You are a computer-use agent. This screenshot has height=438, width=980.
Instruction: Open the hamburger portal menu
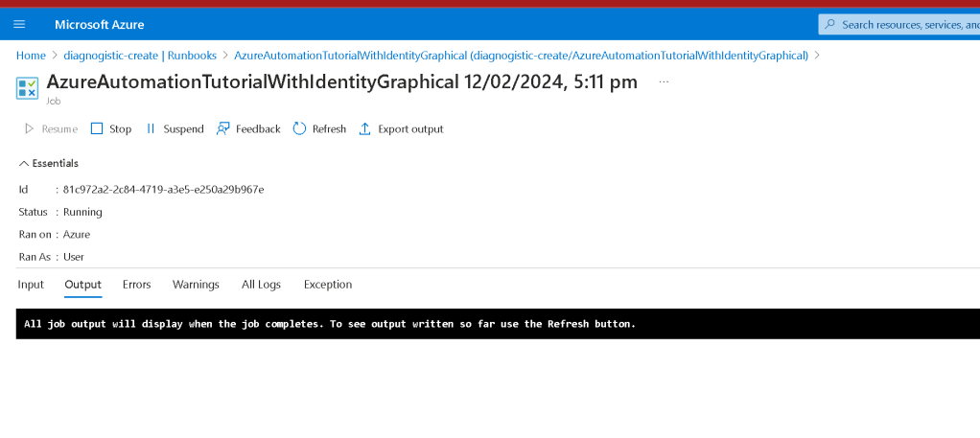(x=19, y=24)
